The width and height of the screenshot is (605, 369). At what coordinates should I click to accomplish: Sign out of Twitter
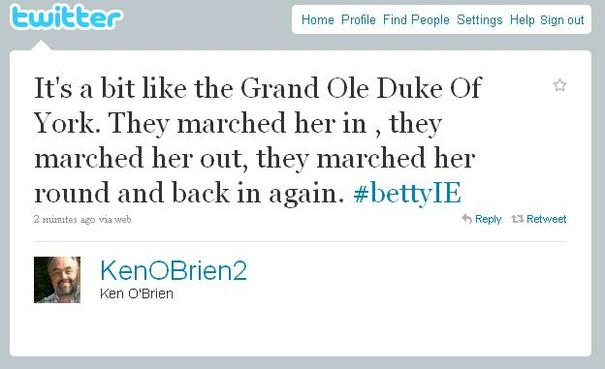(x=562, y=20)
